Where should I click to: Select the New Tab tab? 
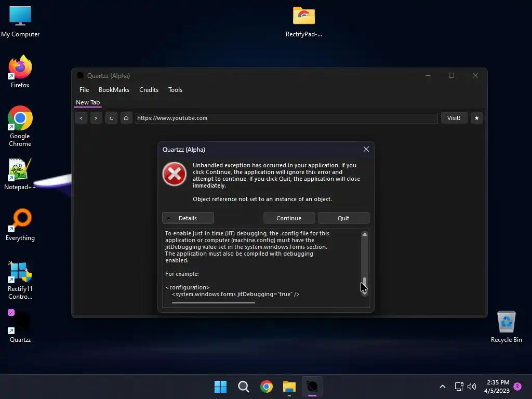88,102
